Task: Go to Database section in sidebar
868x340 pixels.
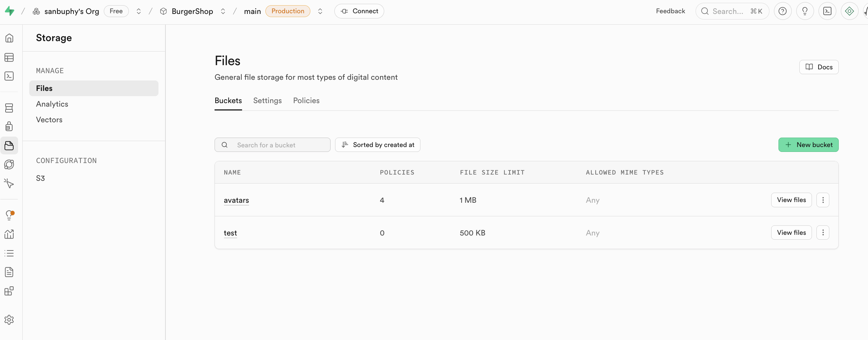Action: click(9, 108)
